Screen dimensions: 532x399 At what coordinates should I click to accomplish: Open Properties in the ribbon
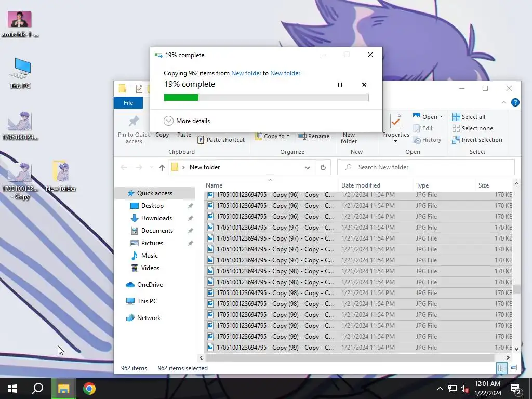[x=395, y=128]
